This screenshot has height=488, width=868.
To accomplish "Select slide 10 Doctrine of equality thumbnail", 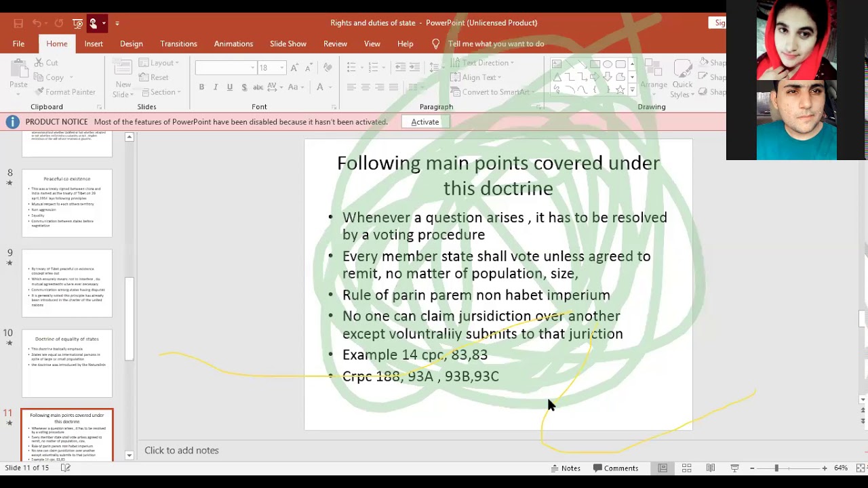I will 67,363.
